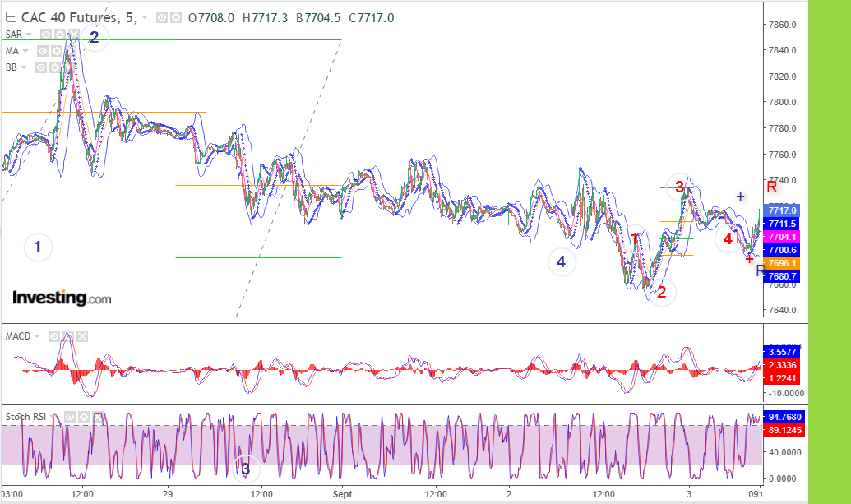Image resolution: width=851 pixels, height=504 pixels.
Task: Click the close value C7717.0
Action: [371, 18]
